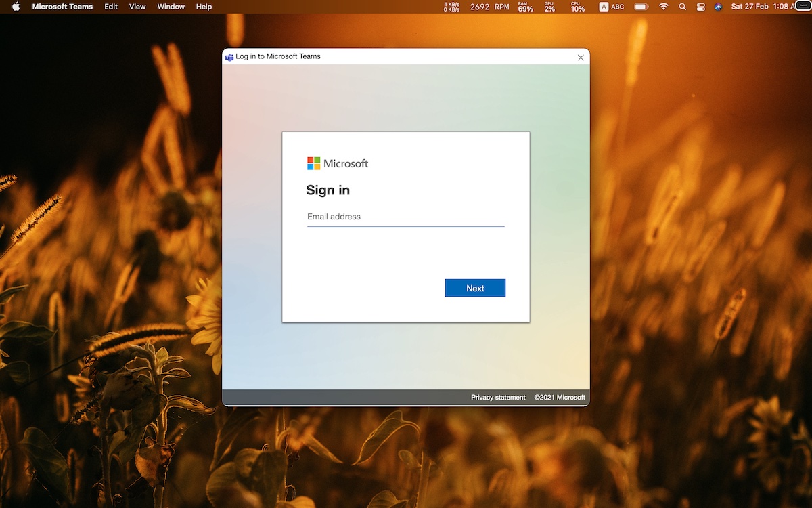The image size is (812, 508).
Task: Open the RAM usage indicator
Action: click(526, 7)
